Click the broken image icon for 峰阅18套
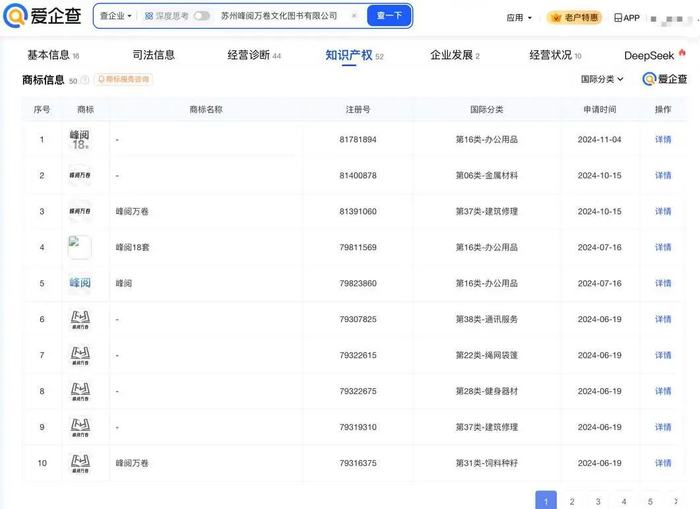The image size is (700, 509). (x=80, y=247)
